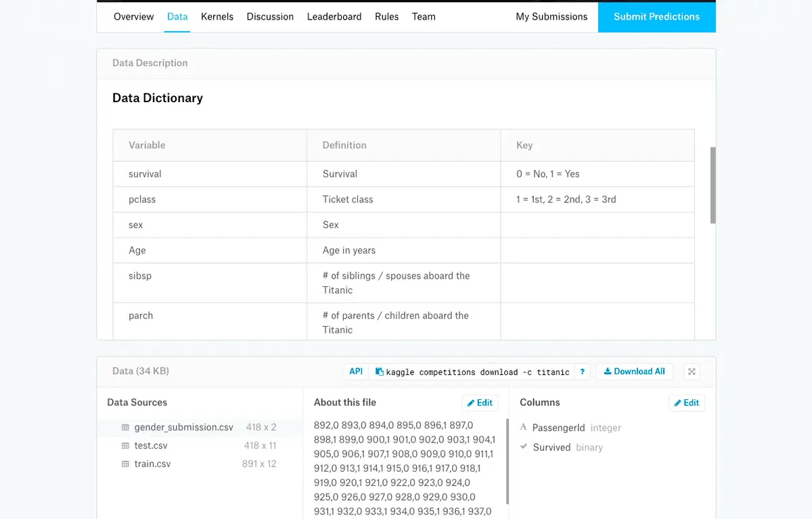Click the 'Ticket class' definition cell

click(x=403, y=200)
